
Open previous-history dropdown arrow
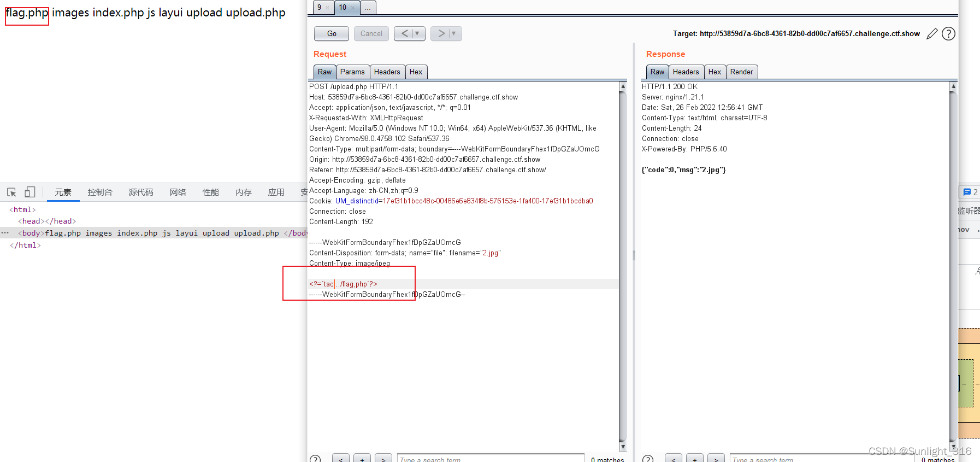(x=418, y=33)
